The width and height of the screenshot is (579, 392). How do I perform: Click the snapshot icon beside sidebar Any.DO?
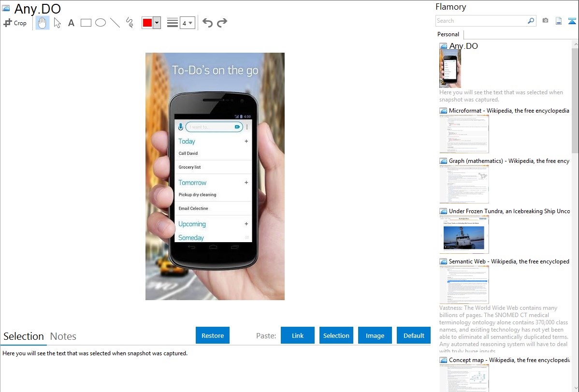(x=443, y=46)
